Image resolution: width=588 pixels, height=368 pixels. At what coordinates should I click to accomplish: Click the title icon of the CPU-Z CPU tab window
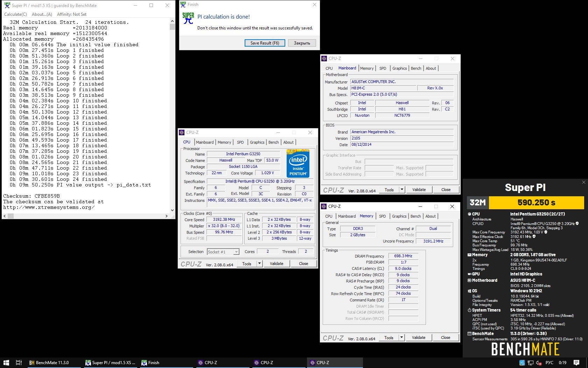[x=182, y=132]
